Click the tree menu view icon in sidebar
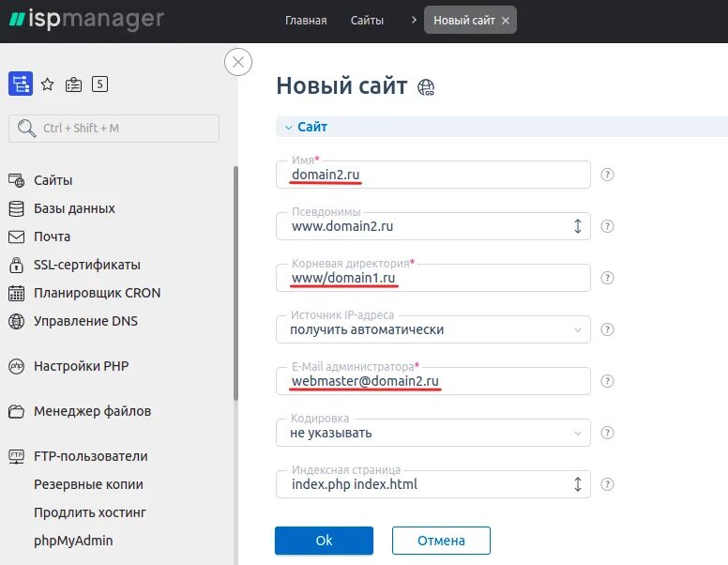This screenshot has height=565, width=728. coord(20,84)
